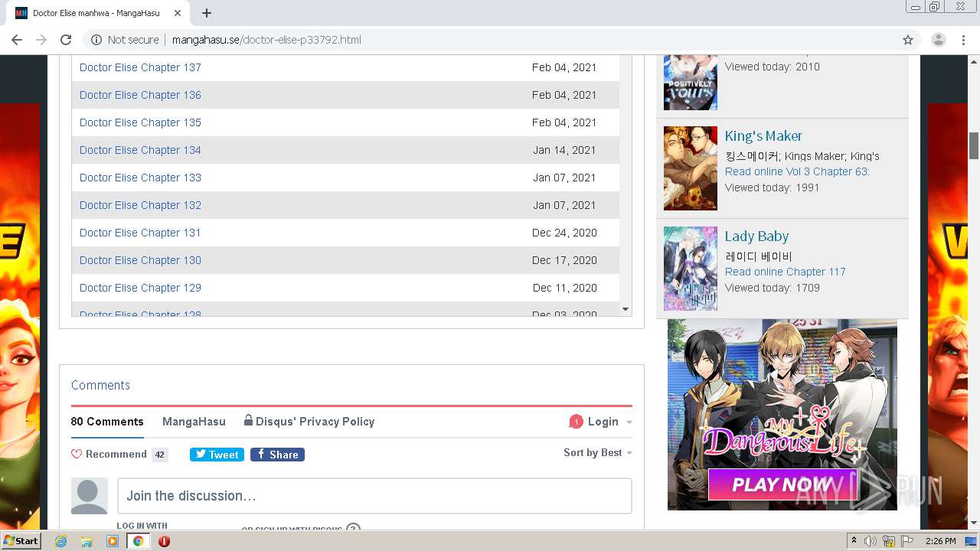This screenshot has width=980, height=551.
Task: Bookmark this page with the star icon
Action: pyautogui.click(x=908, y=40)
